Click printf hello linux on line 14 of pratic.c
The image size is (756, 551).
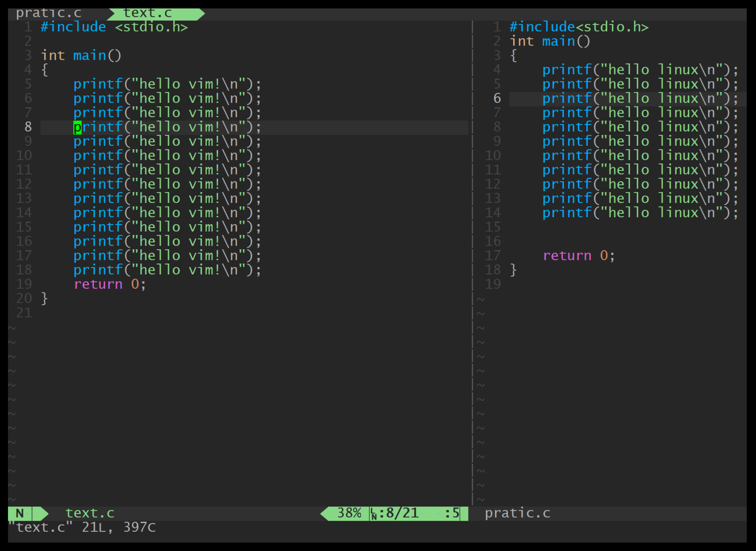[x=640, y=213]
